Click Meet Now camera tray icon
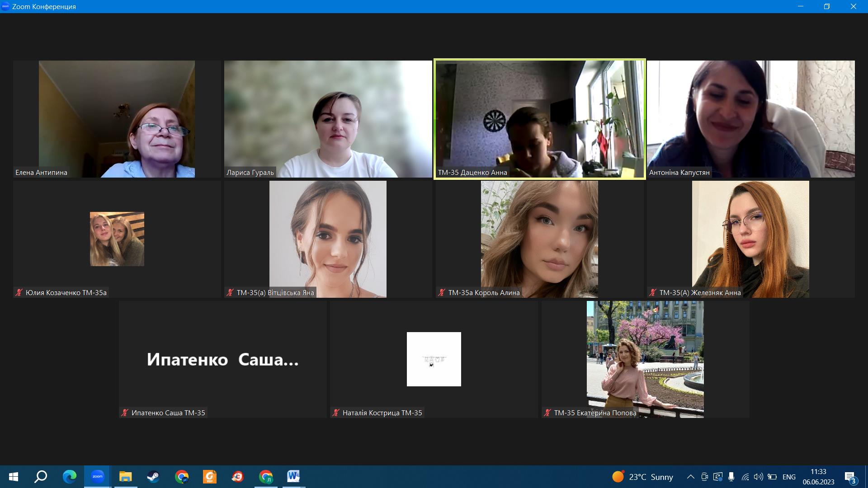868x488 pixels. click(704, 477)
